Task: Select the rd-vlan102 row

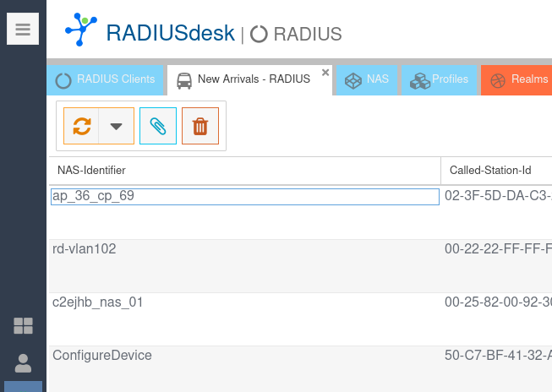Action: [x=244, y=250]
